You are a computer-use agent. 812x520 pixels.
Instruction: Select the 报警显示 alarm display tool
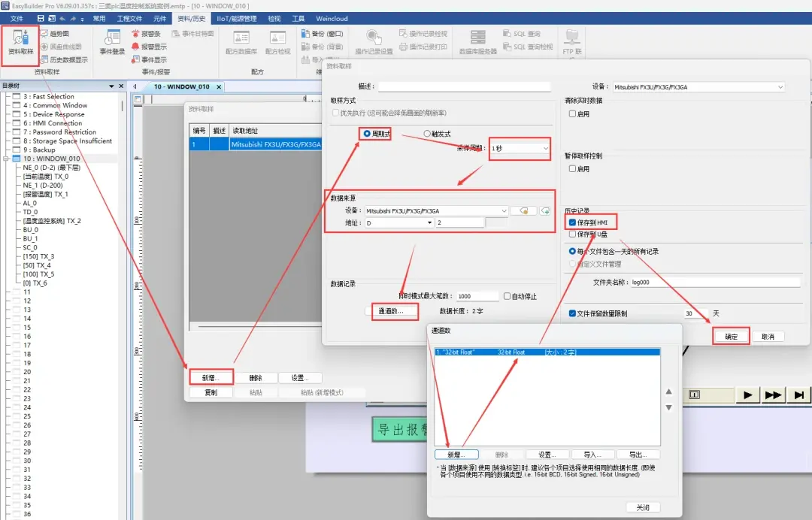[x=149, y=47]
